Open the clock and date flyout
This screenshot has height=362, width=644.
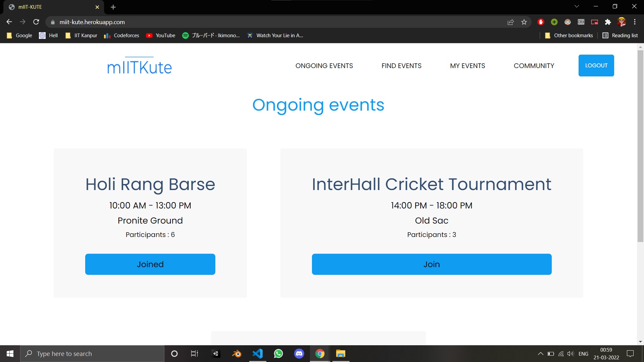click(606, 354)
